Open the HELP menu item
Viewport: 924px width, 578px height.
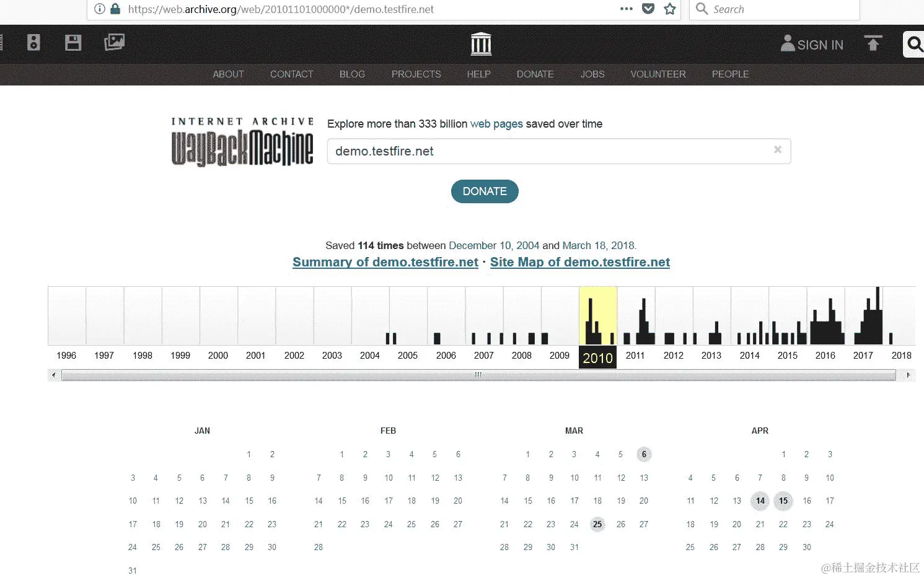click(x=478, y=74)
